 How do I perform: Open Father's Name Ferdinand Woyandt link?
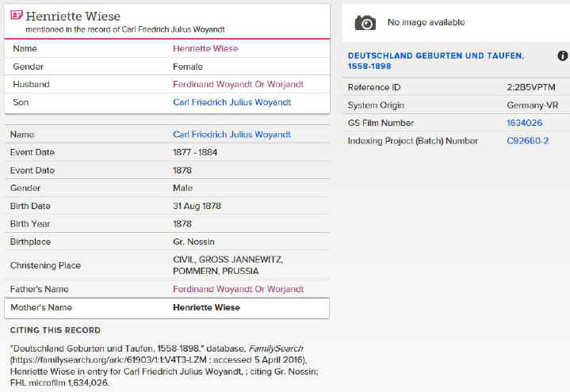tap(238, 289)
